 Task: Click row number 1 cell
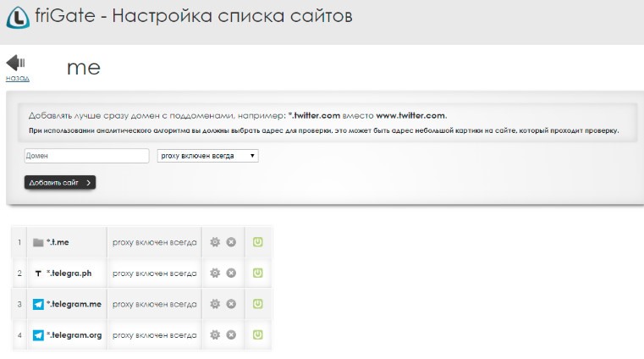pos(19,242)
